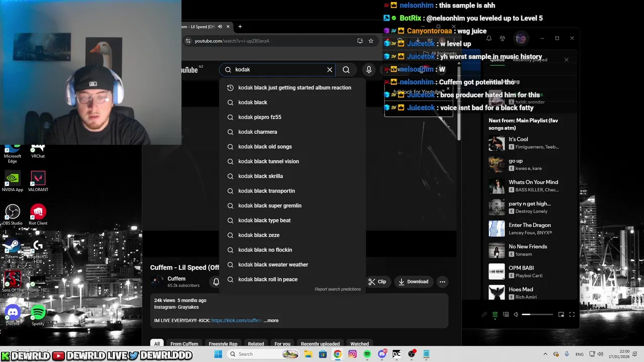Open site information icon beside URL
This screenshot has width=644, height=362.
pos(188,41)
